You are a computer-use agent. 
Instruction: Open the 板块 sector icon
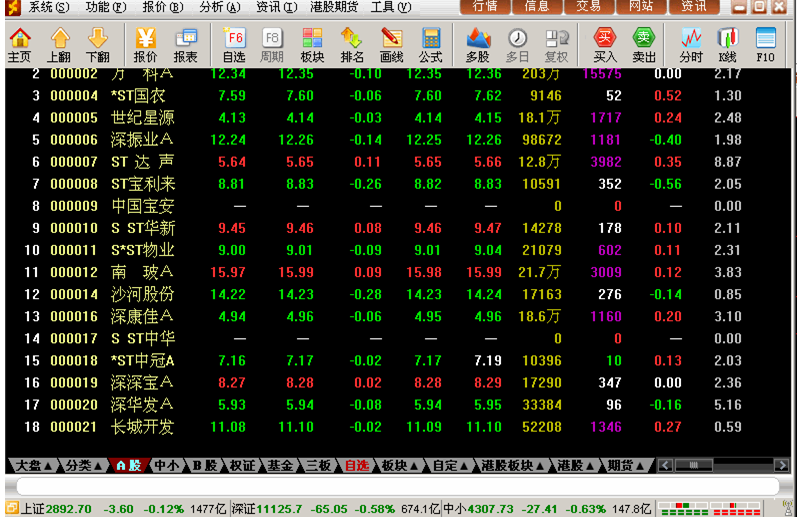pos(312,44)
